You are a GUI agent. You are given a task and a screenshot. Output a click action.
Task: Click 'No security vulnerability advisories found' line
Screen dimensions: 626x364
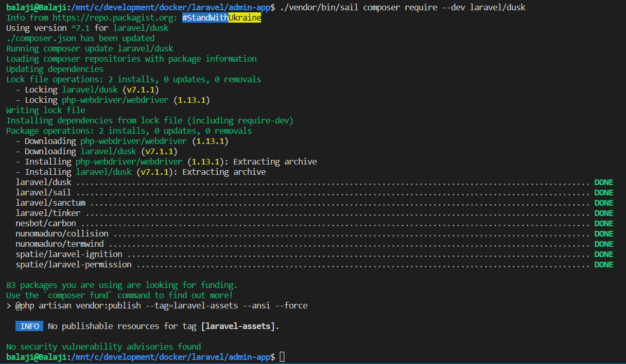point(103,347)
